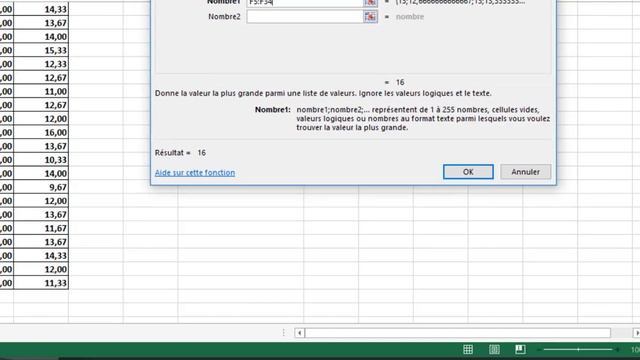
Task: Click the horizontal scrollbar track
Action: pyautogui.click(x=458, y=333)
